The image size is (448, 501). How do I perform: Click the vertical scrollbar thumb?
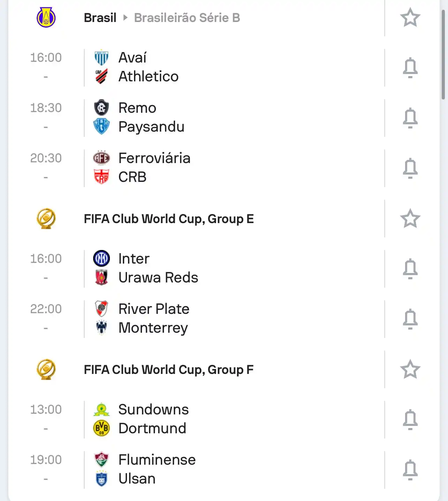pyautogui.click(x=443, y=54)
